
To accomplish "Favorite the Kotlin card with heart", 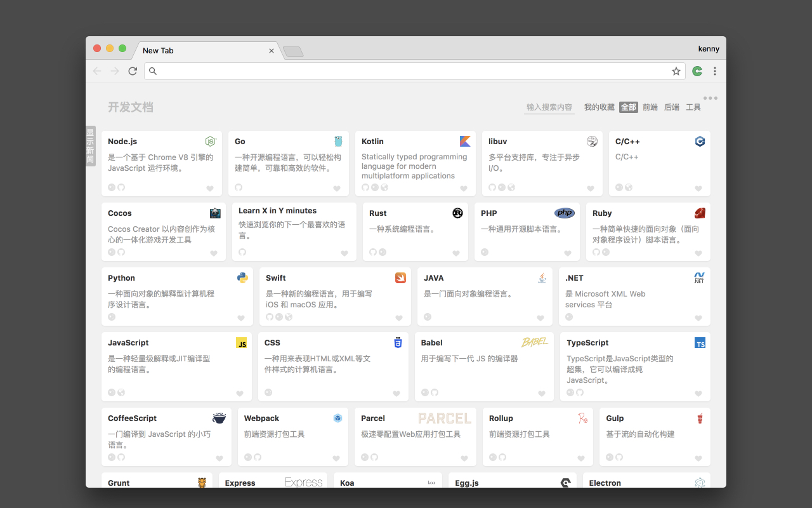I will click(464, 189).
